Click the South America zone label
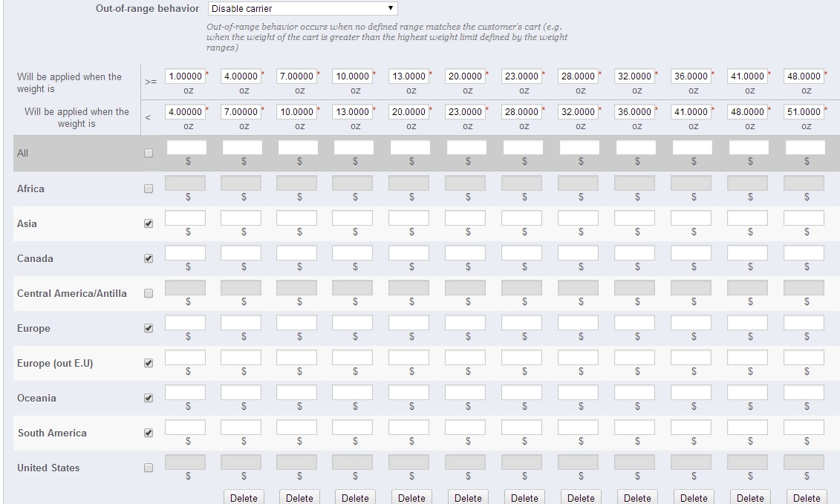 pos(52,433)
